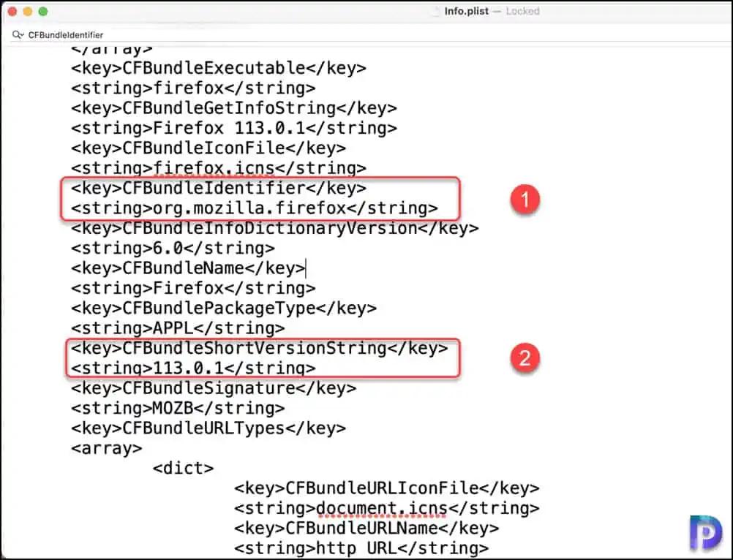Click the Info.plist window title
The height and width of the screenshot is (560, 733).
point(466,11)
